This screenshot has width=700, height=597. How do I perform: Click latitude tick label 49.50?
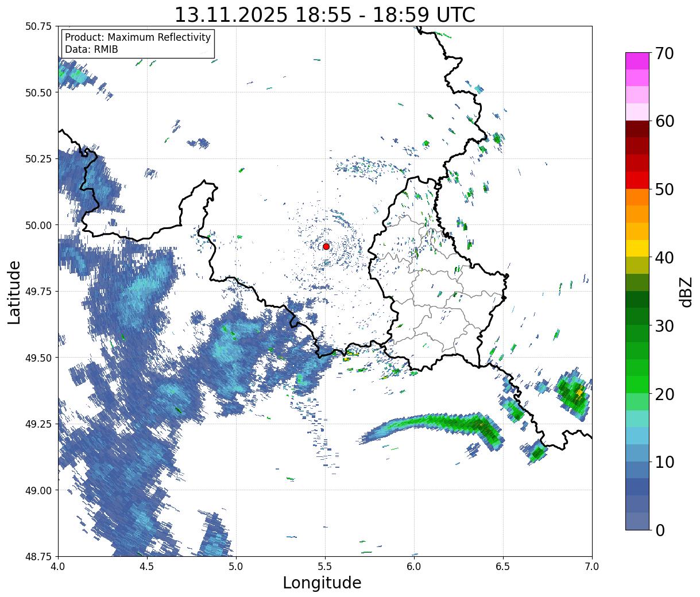pos(38,358)
